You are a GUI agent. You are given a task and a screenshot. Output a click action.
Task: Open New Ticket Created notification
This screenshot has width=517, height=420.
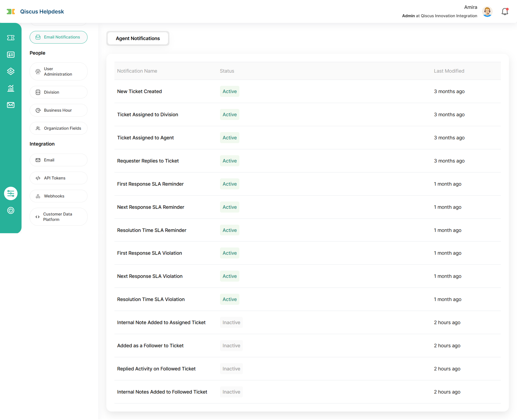pos(139,91)
